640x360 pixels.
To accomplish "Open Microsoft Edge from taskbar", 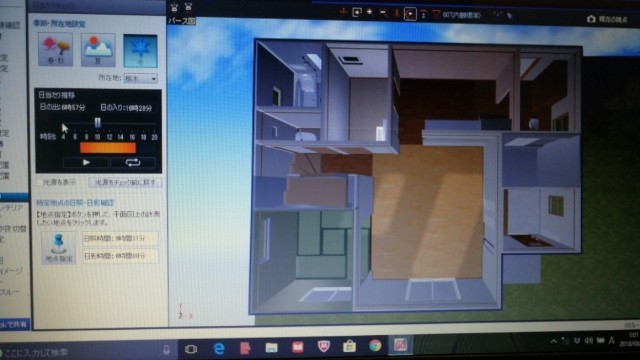I will click(x=219, y=348).
